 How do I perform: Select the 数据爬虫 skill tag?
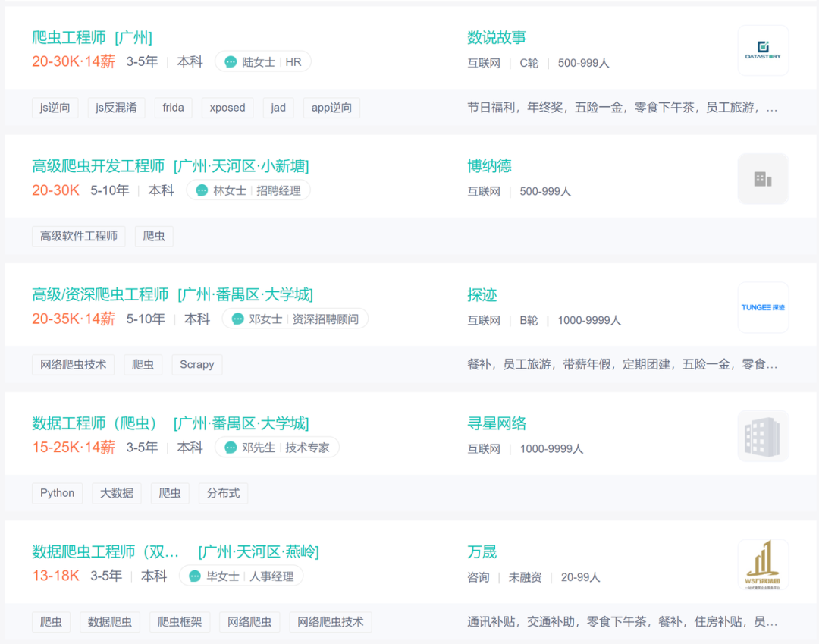tap(110, 621)
